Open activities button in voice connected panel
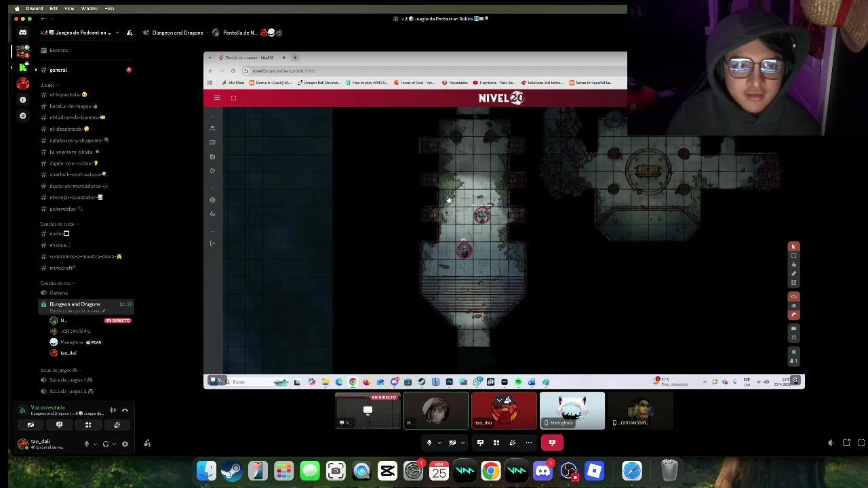Screen dimensions: 868x488 pyautogui.click(x=88, y=425)
